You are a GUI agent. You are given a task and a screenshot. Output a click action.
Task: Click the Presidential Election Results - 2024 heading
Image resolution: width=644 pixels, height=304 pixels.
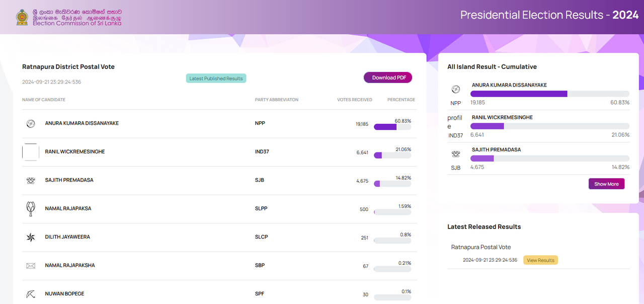(x=549, y=15)
